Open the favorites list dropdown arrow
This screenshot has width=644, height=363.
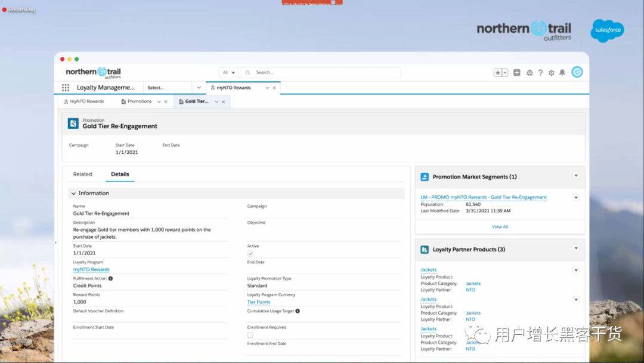pos(505,72)
